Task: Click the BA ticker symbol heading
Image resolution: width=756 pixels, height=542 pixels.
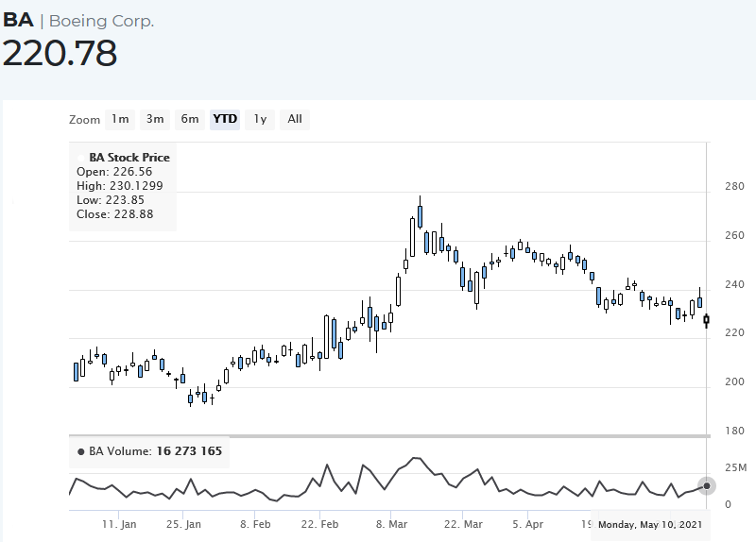Action: pos(18,21)
